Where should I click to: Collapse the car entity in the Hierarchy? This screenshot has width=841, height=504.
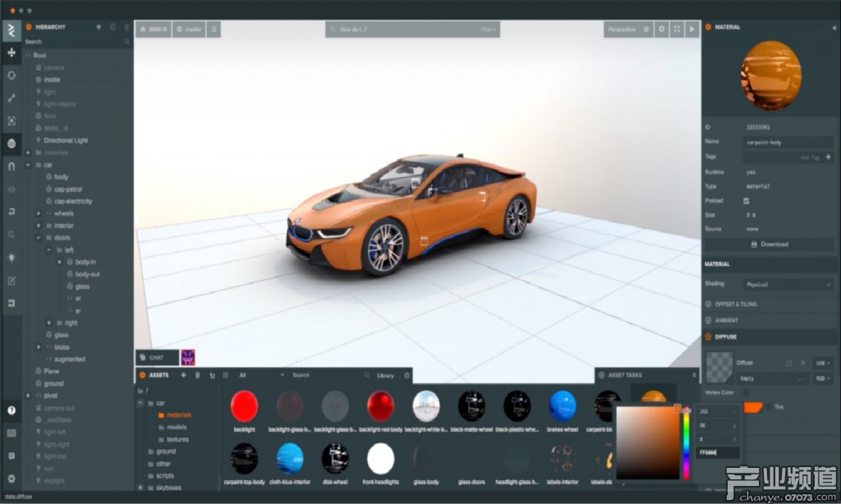(x=27, y=165)
